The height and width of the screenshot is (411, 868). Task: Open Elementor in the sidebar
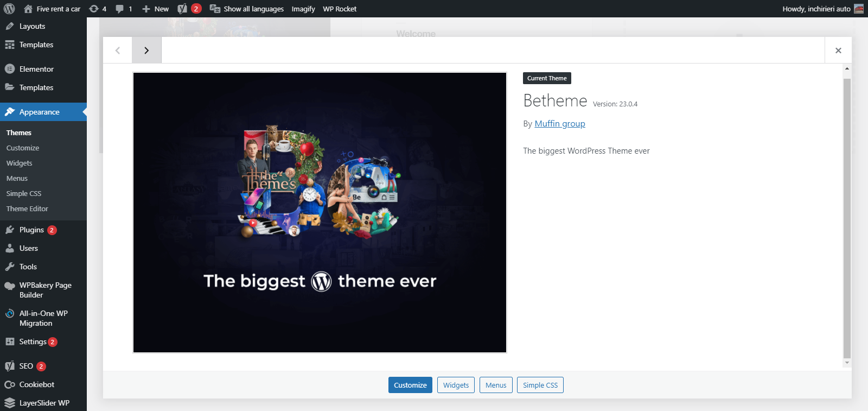point(43,69)
